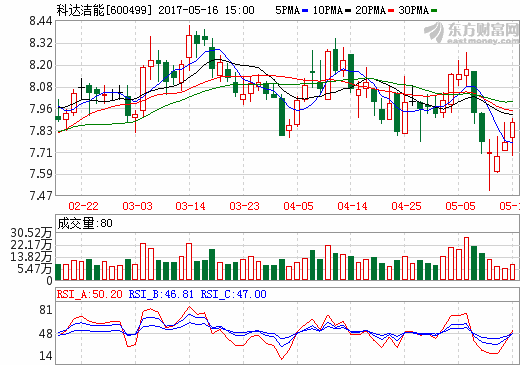Screen dimensions: 520x365
Task: Click the 7.96 price axis label
Action: (41, 109)
